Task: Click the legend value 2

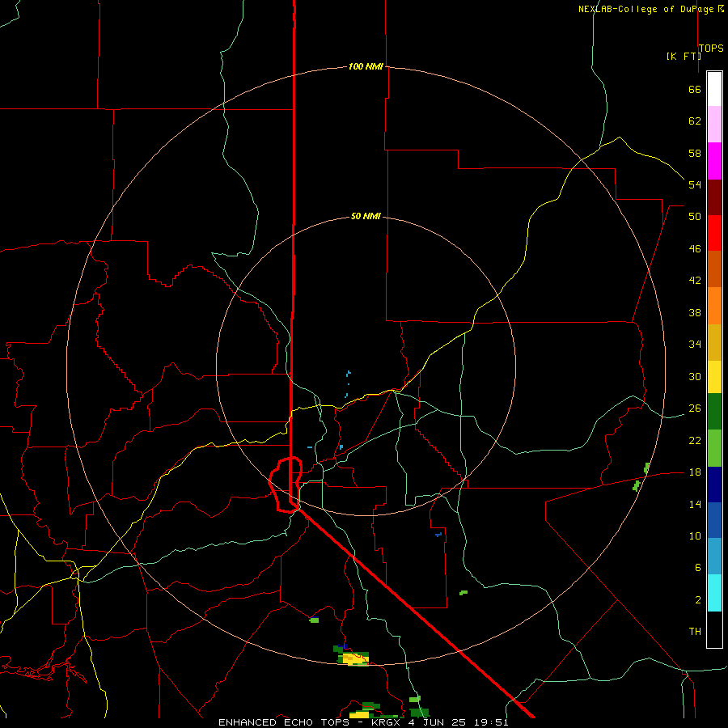Action: (x=698, y=599)
